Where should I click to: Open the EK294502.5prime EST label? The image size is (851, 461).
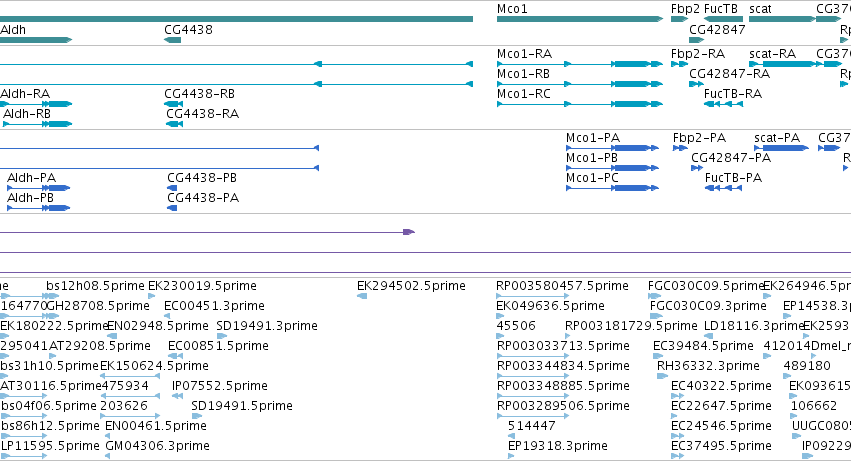(411, 286)
